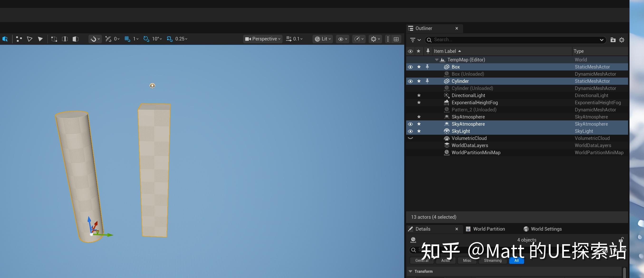Image resolution: width=644 pixels, height=278 pixels.
Task: Click the add actor icon in Outliner
Action: (613, 40)
